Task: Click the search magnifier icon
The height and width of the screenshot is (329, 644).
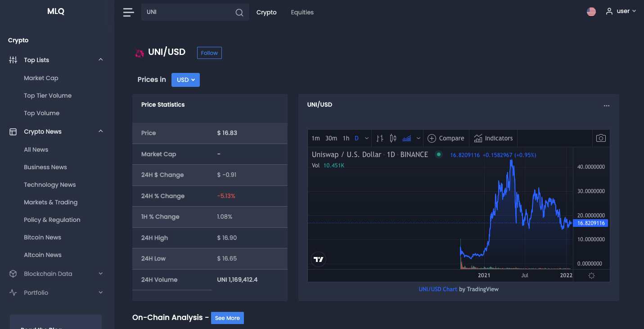Action: click(x=239, y=13)
